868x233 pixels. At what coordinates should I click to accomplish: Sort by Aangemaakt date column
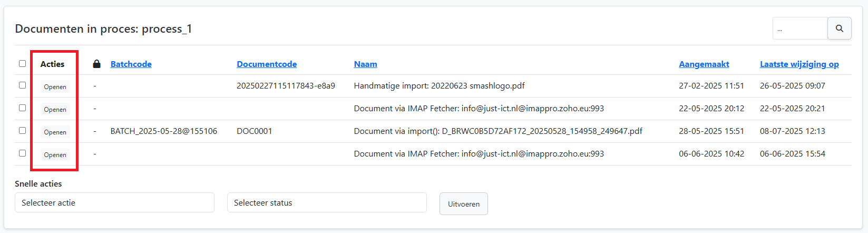pos(704,64)
